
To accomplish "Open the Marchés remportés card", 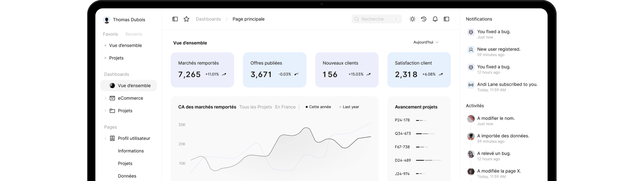I will pos(202,70).
